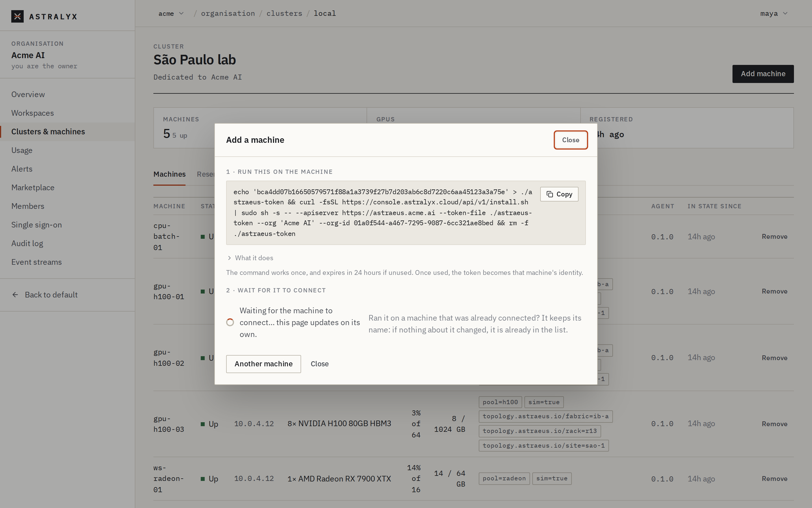The image size is (812, 508).
Task: Click the pool=h100 label tag
Action: click(x=500, y=402)
